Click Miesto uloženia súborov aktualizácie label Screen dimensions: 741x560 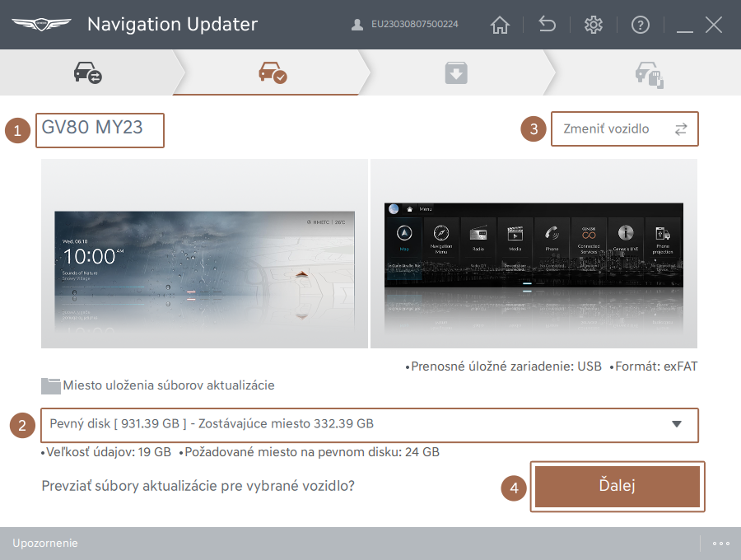tap(169, 385)
